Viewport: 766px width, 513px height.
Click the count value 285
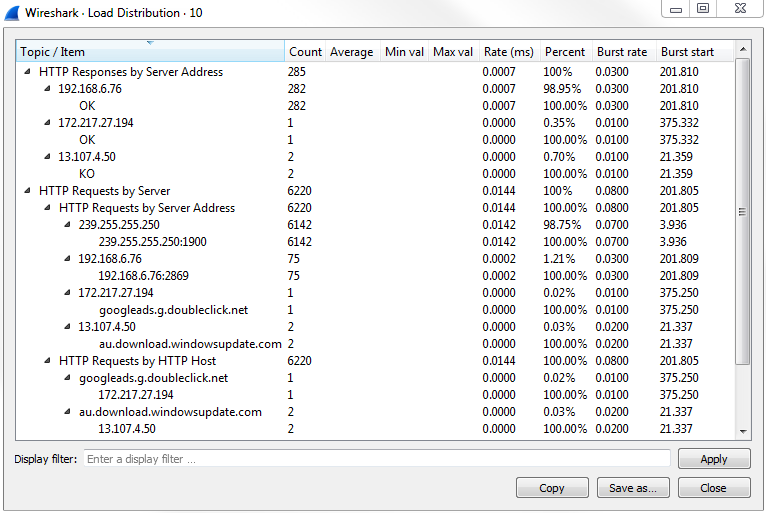point(297,72)
